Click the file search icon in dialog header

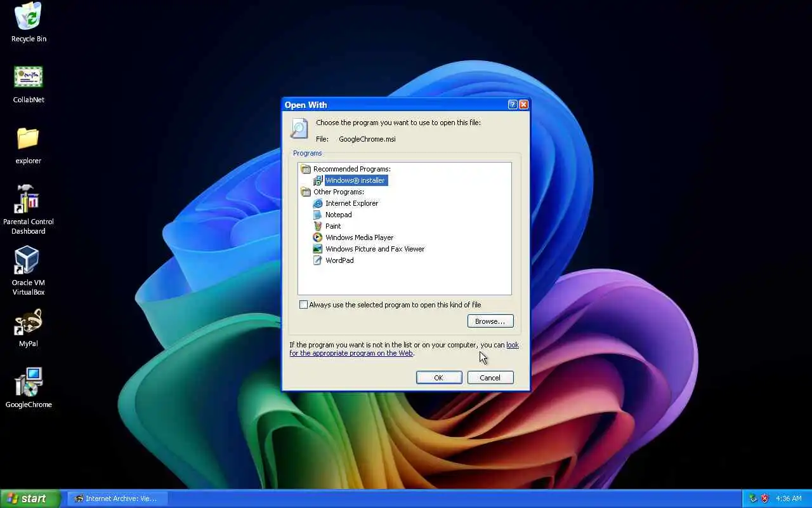299,128
